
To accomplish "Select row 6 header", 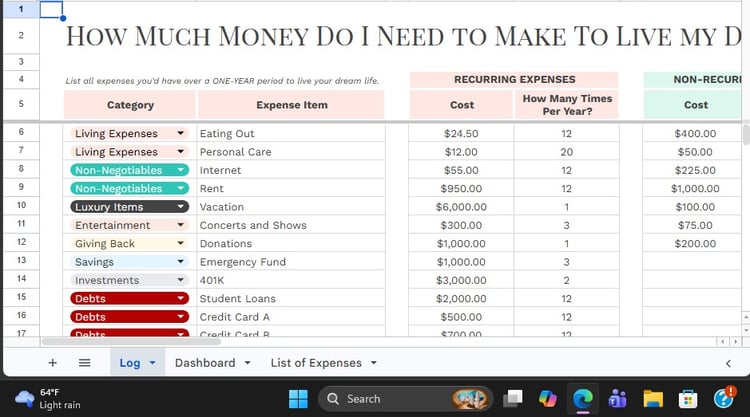I will 21,132.
